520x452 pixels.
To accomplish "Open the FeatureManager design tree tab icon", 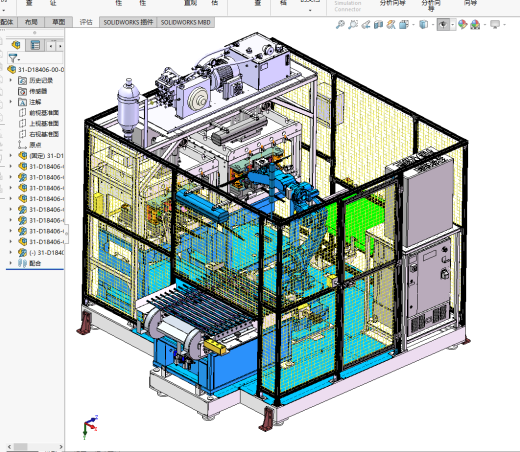I will click(16, 45).
